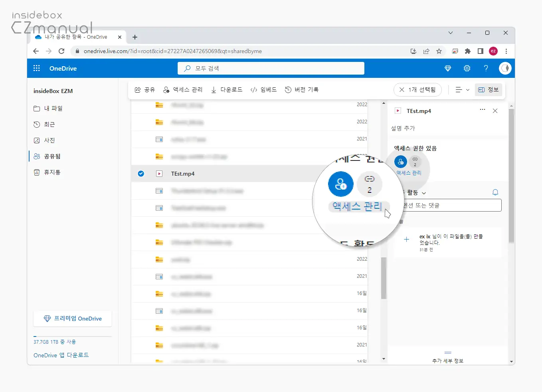This screenshot has height=392, width=542.
Task: Open the more options ellipsis for TEst.mp4
Action: [483, 110]
